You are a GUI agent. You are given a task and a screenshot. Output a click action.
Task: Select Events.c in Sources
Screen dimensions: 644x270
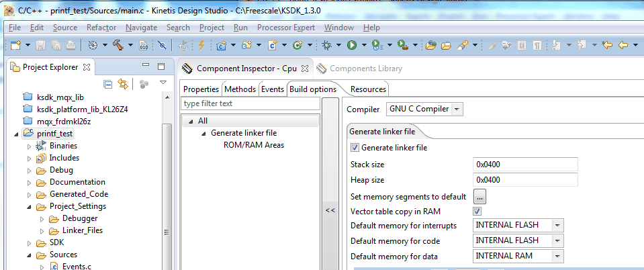click(77, 266)
